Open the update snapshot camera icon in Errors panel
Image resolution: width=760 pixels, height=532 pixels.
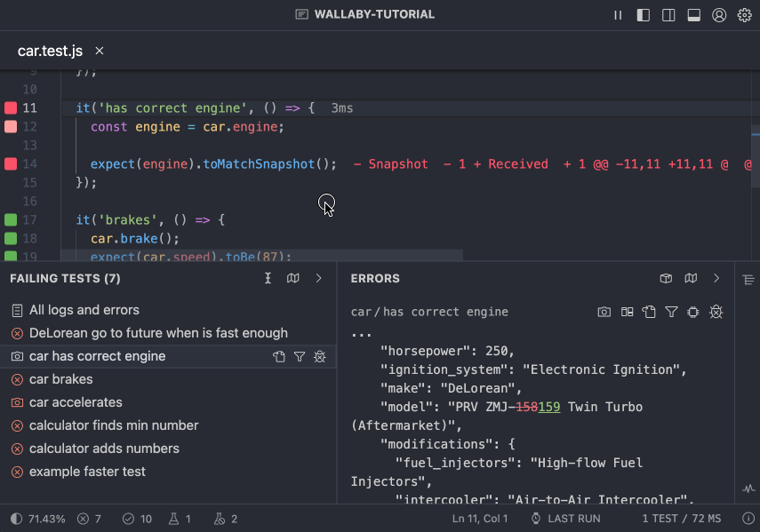pos(604,312)
